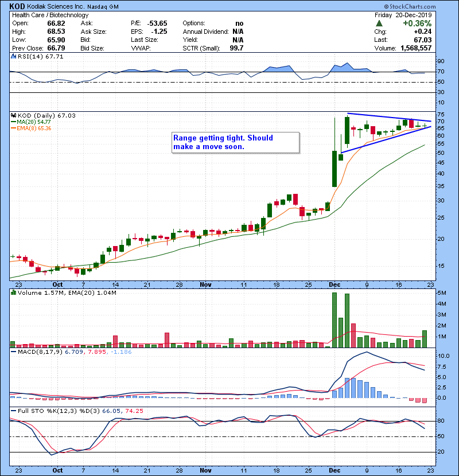Image resolution: width=459 pixels, height=476 pixels.
Task: Select the Chg value +0.24
Action: tap(422, 32)
